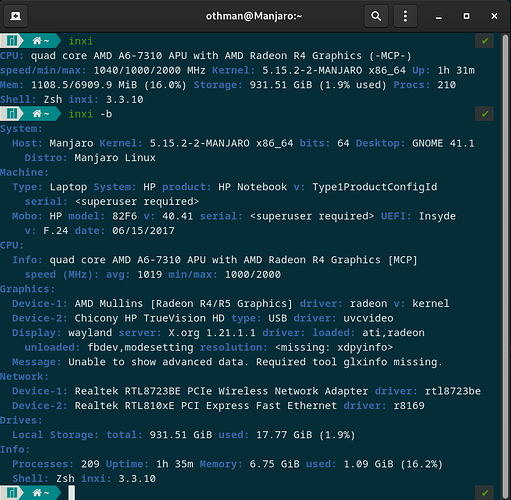Viewport: 511px width, 500px height.
Task: Click the uptime value '1h 31m'
Action: pyautogui.click(x=456, y=70)
